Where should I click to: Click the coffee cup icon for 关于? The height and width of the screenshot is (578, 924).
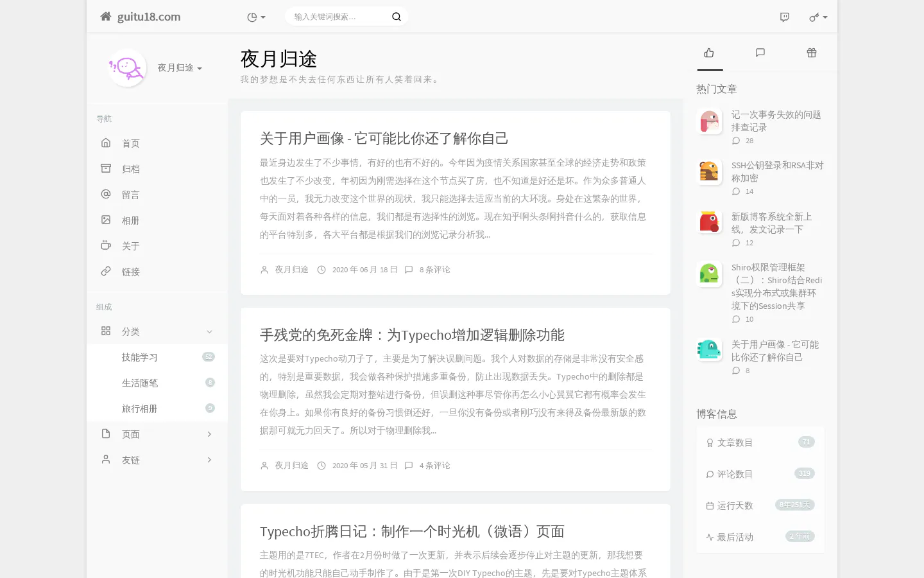click(106, 245)
